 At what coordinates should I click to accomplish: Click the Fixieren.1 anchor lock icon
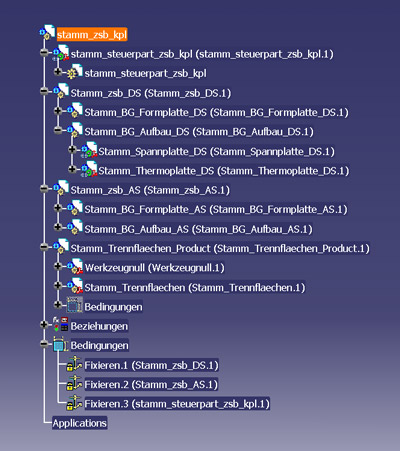coord(74,364)
